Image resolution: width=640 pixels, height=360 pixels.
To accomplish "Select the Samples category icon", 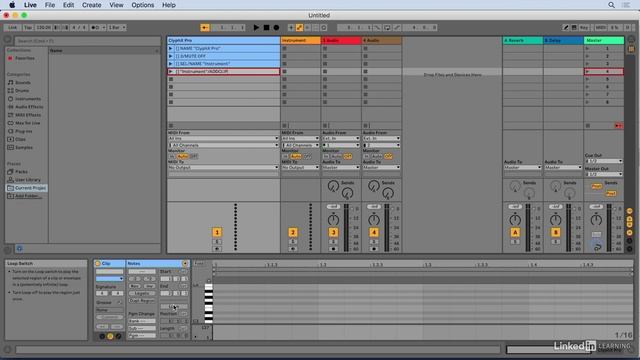I will click(x=11, y=147).
